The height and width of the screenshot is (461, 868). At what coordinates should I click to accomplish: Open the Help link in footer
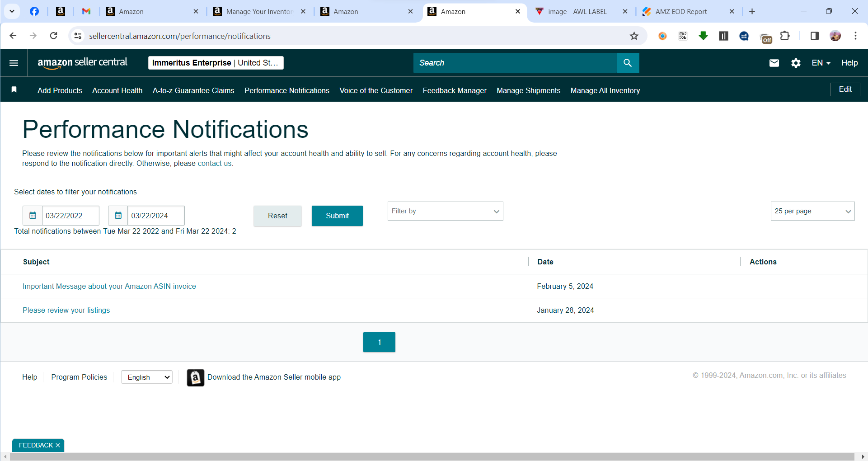30,377
